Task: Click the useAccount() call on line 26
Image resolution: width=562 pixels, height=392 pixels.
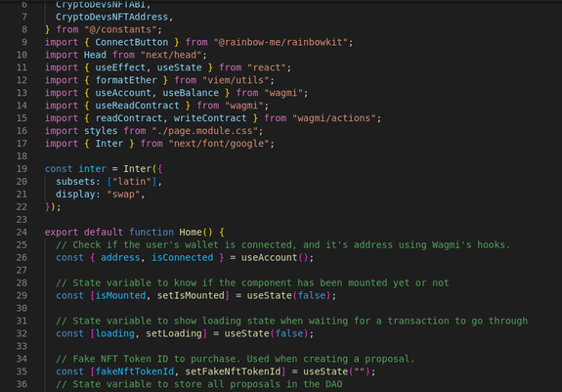Action: pyautogui.click(x=275, y=258)
